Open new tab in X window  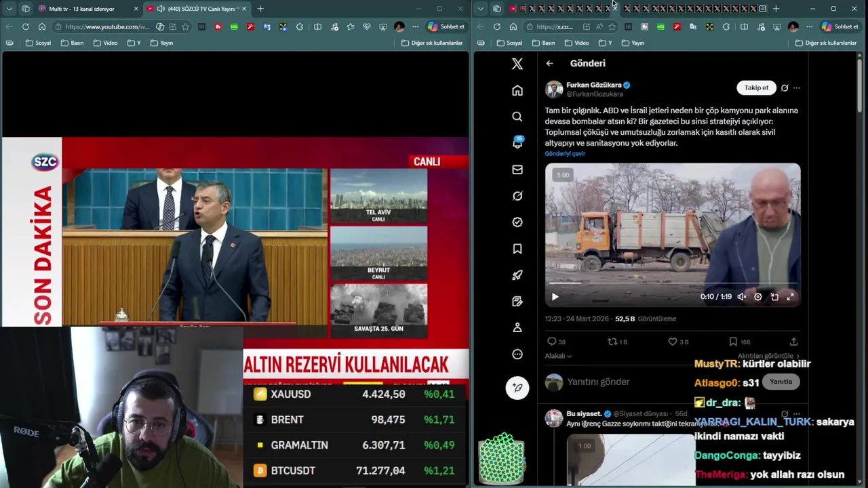776,9
